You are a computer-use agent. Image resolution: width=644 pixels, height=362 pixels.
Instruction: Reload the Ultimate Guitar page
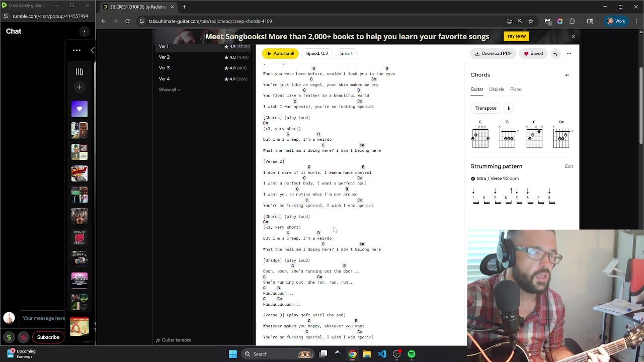pos(127,21)
